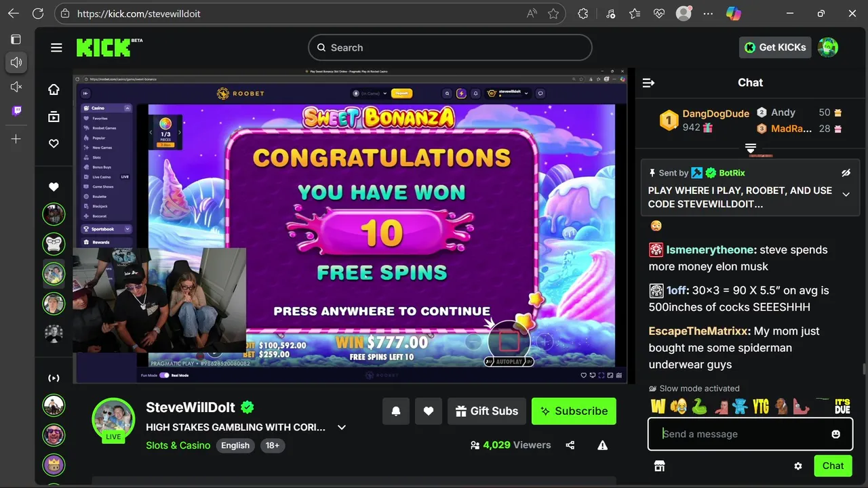Open emoji picker in message box
868x488 pixels.
836,434
